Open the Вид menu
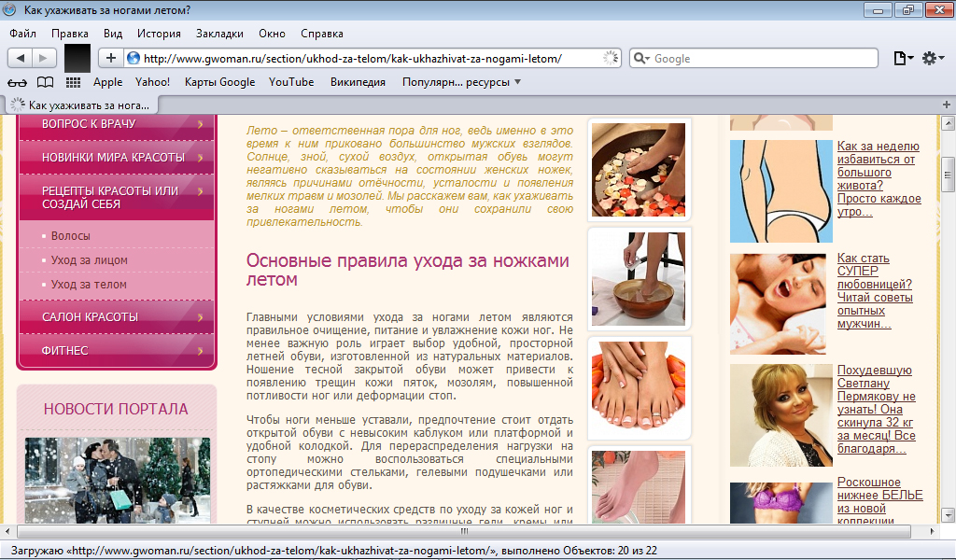 pyautogui.click(x=113, y=34)
